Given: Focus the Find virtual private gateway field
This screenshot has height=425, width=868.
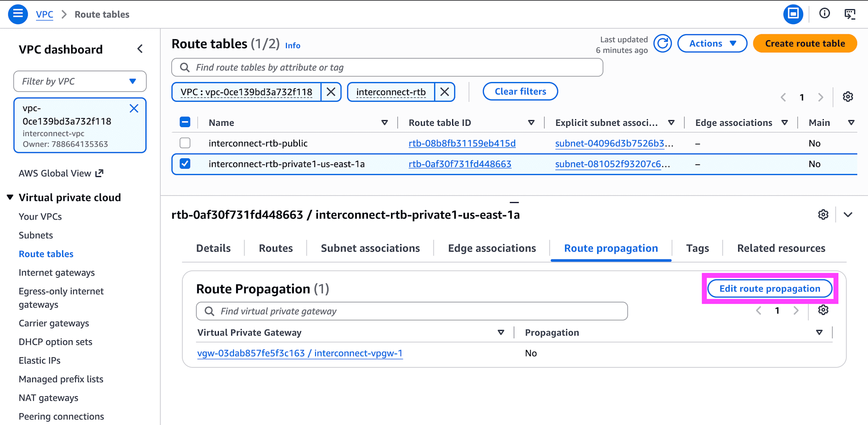Looking at the screenshot, I should (x=412, y=311).
